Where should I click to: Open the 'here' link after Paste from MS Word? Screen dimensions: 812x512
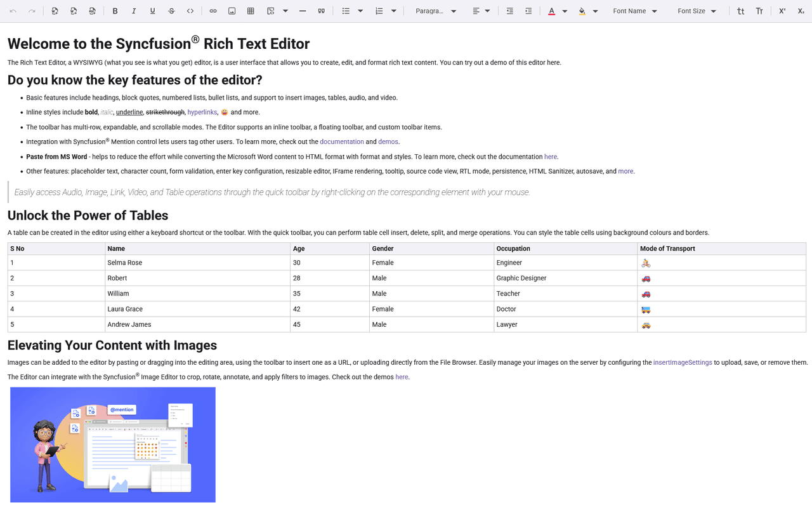[551, 157]
